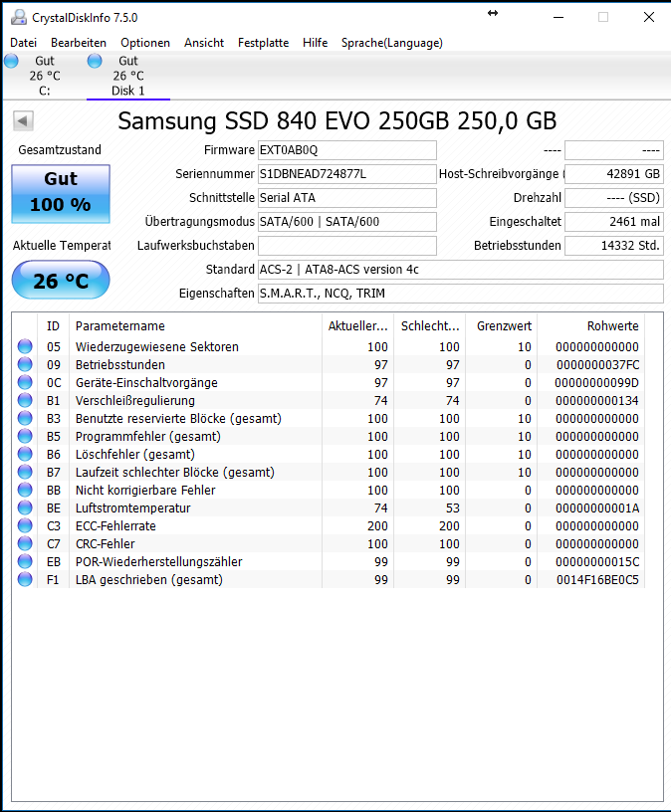The height and width of the screenshot is (812, 671).
Task: Click status orb for ECC-Fehlerrate row
Action: point(24,525)
